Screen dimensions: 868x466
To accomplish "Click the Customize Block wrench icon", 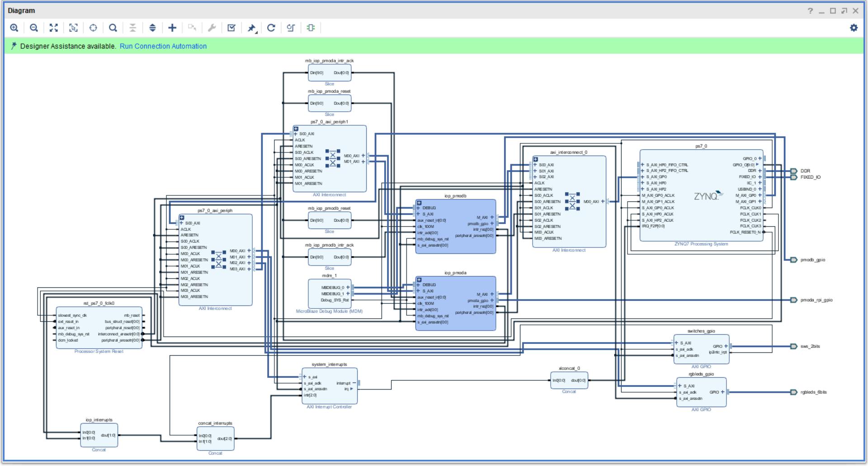I will 212,28.
